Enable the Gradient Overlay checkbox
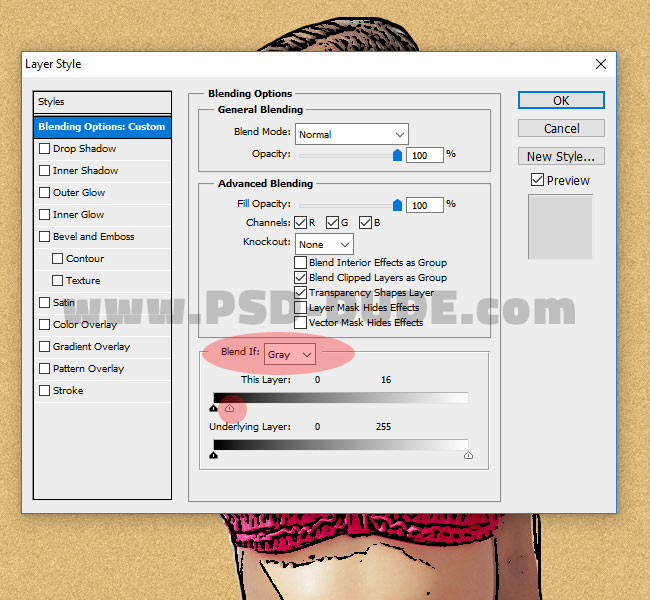The image size is (650, 600). point(44,346)
